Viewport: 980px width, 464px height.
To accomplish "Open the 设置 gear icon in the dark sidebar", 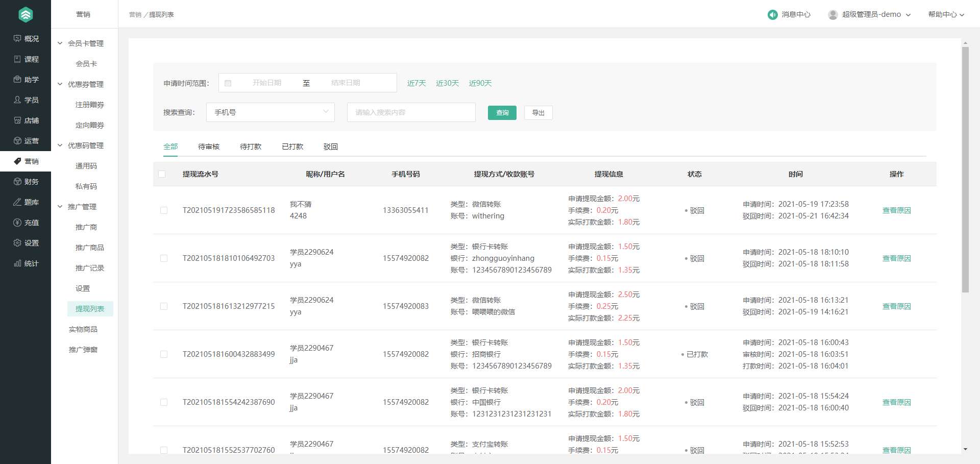I will pyautogui.click(x=17, y=243).
